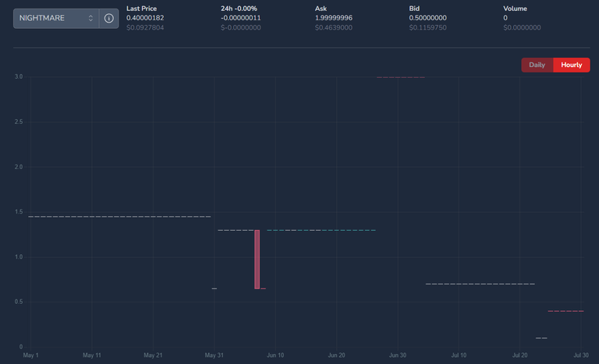599x364 pixels.
Task: Click the Ask USD value $0.4639000
Action: coord(334,27)
